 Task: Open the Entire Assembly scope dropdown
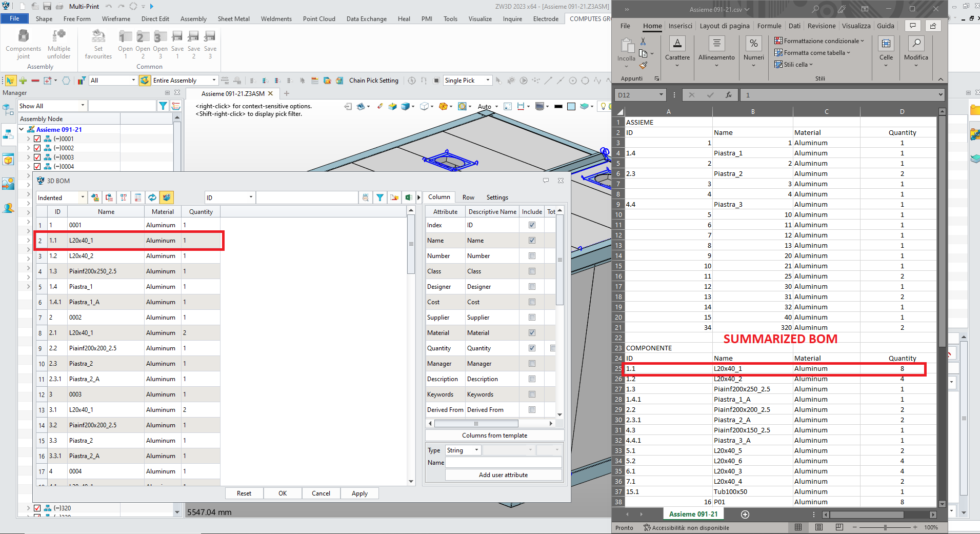point(185,81)
